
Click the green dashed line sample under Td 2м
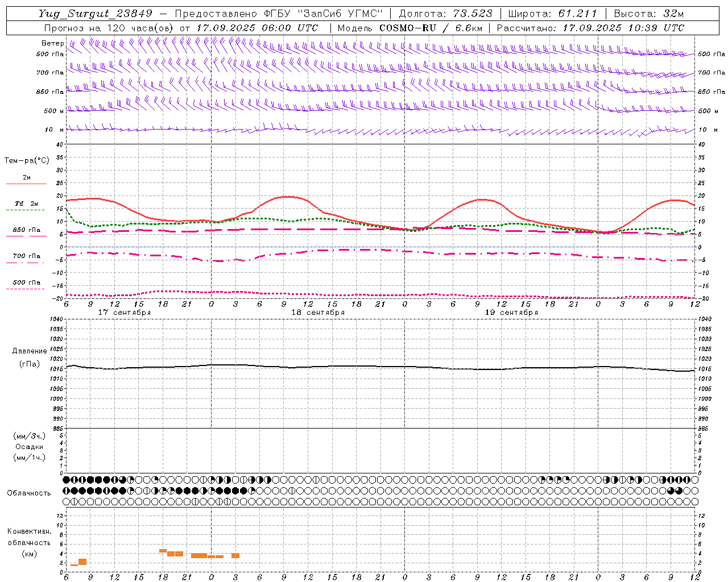(x=25, y=210)
